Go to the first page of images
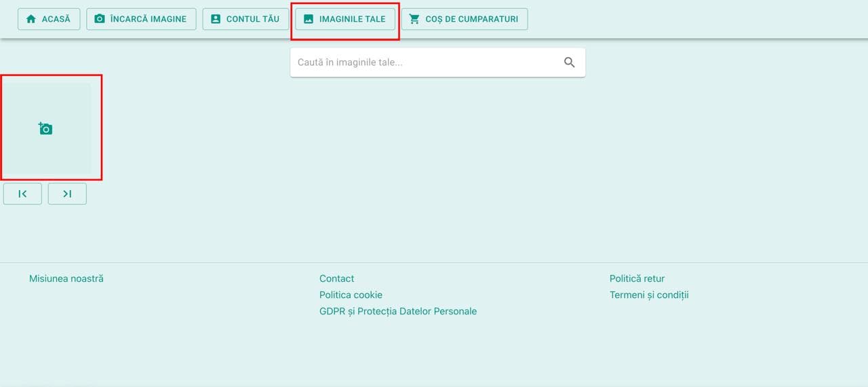 [22, 193]
